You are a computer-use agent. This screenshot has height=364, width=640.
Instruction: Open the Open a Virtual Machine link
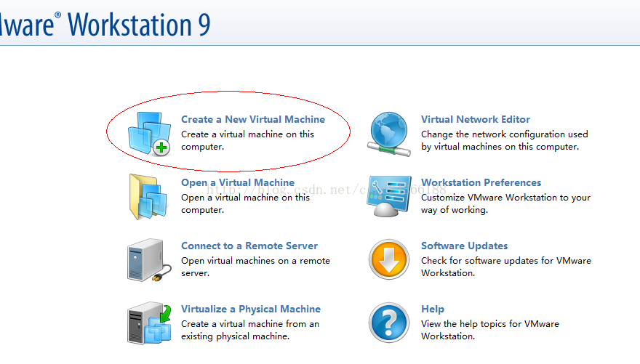(x=238, y=182)
